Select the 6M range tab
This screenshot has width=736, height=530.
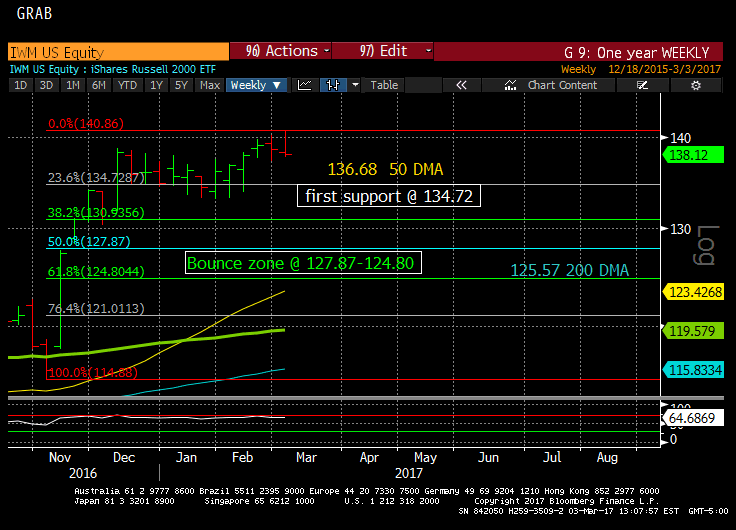coord(99,85)
